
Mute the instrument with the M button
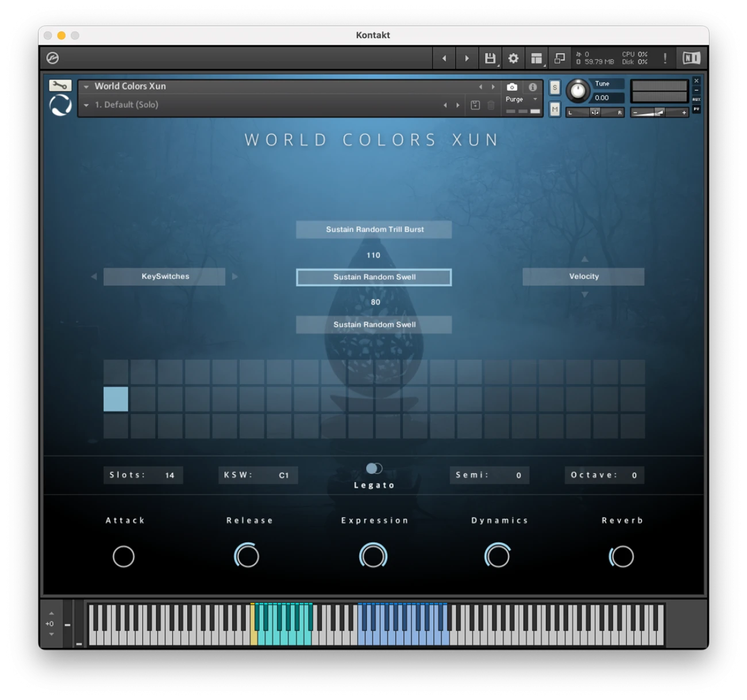coord(555,109)
